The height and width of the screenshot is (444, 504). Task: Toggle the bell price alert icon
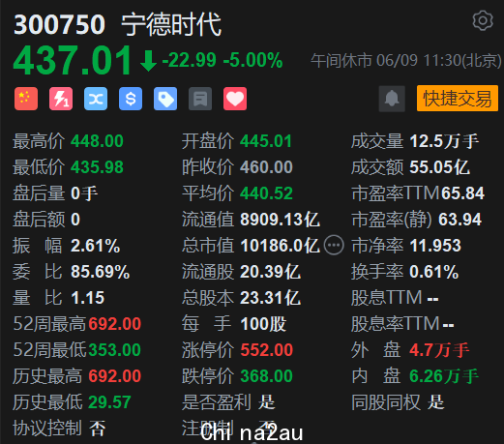click(392, 99)
